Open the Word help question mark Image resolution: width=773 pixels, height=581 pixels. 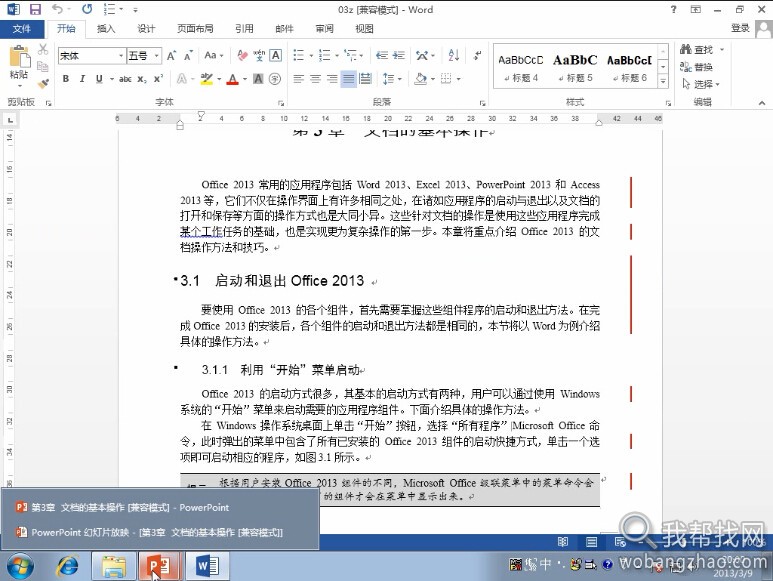[x=673, y=9]
